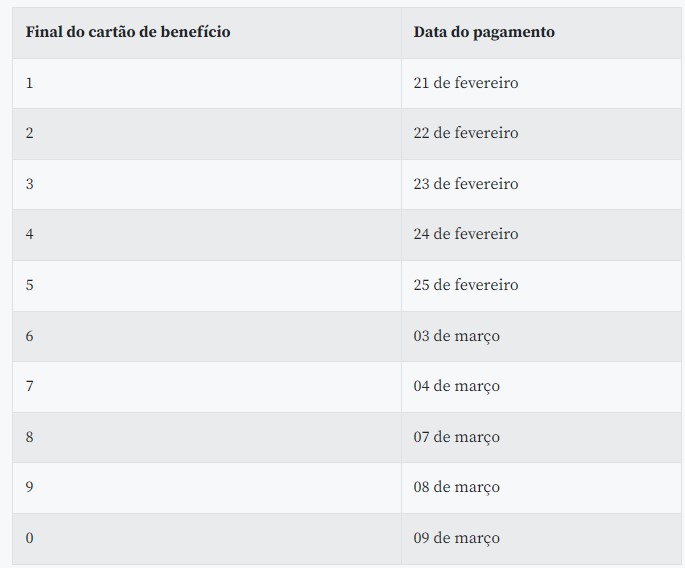Click the "07 de março" date cell
The width and height of the screenshot is (685, 568).
pyautogui.click(x=456, y=437)
